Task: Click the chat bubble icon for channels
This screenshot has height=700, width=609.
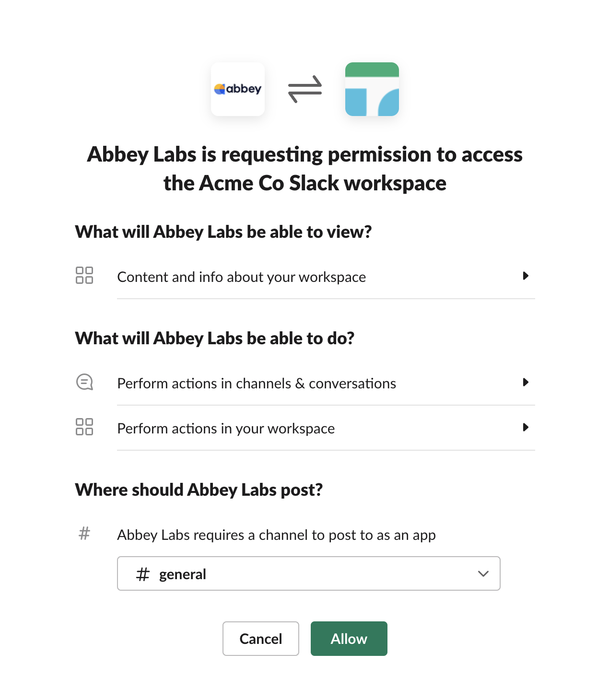Action: pyautogui.click(x=84, y=382)
